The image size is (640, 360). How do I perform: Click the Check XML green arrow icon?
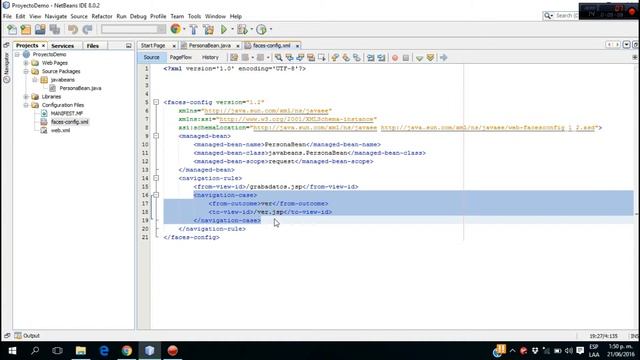(x=419, y=58)
